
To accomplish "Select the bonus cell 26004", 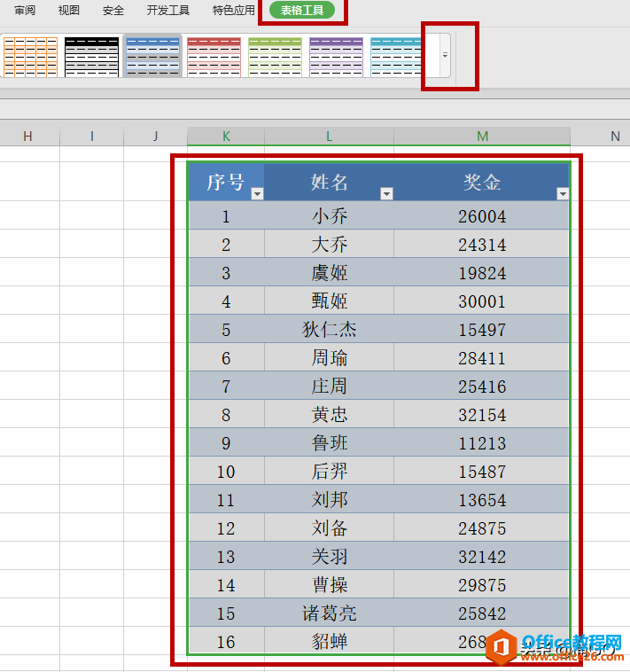I will (482, 215).
